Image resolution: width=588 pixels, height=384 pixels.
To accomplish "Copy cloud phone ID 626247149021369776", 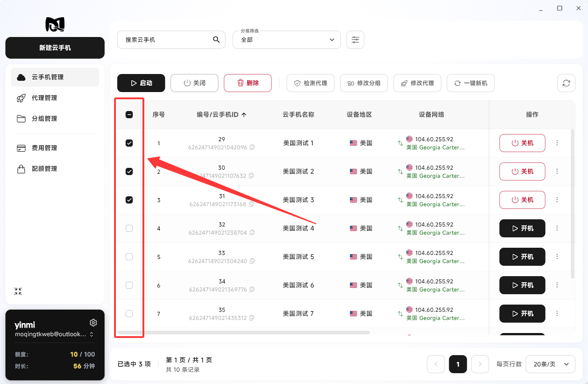I will coord(252,289).
